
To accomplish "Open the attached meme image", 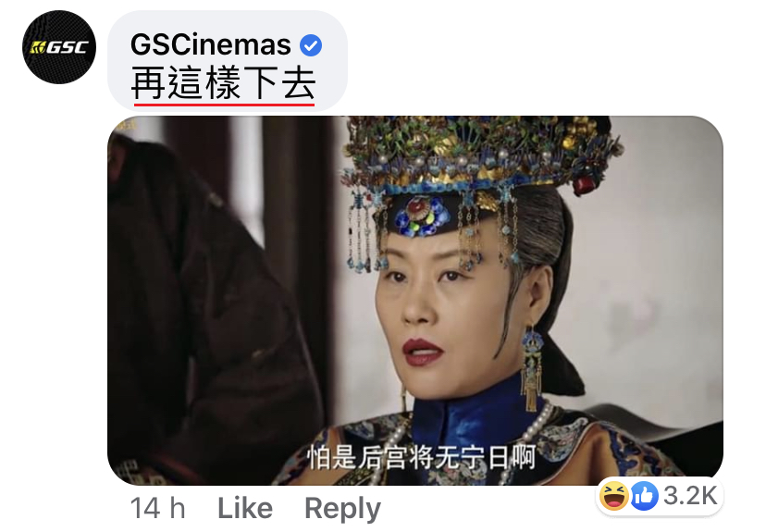I will [x=415, y=301].
